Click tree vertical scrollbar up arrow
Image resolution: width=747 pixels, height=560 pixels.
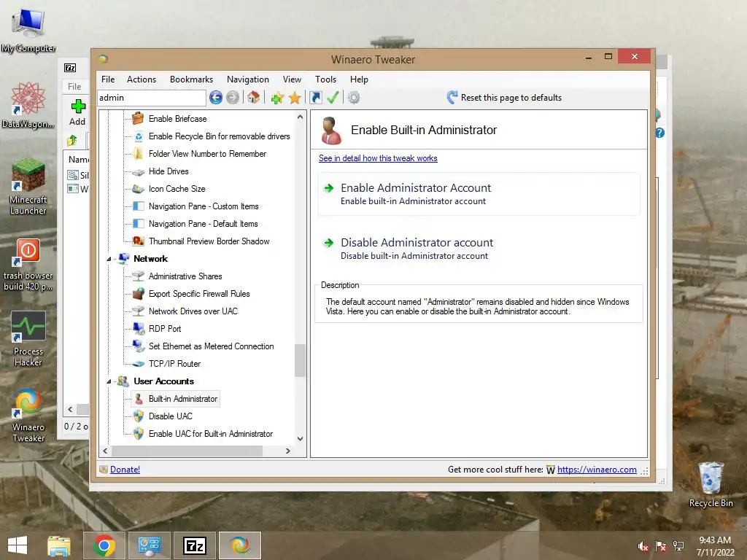point(300,117)
